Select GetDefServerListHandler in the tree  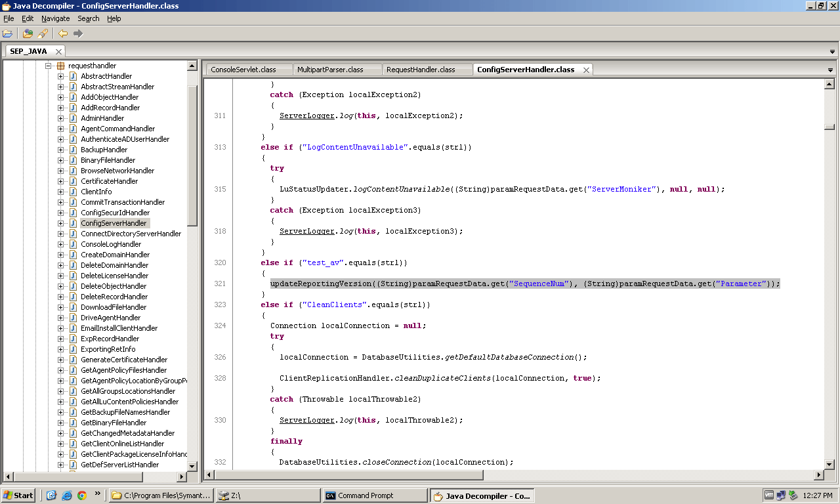(119, 465)
